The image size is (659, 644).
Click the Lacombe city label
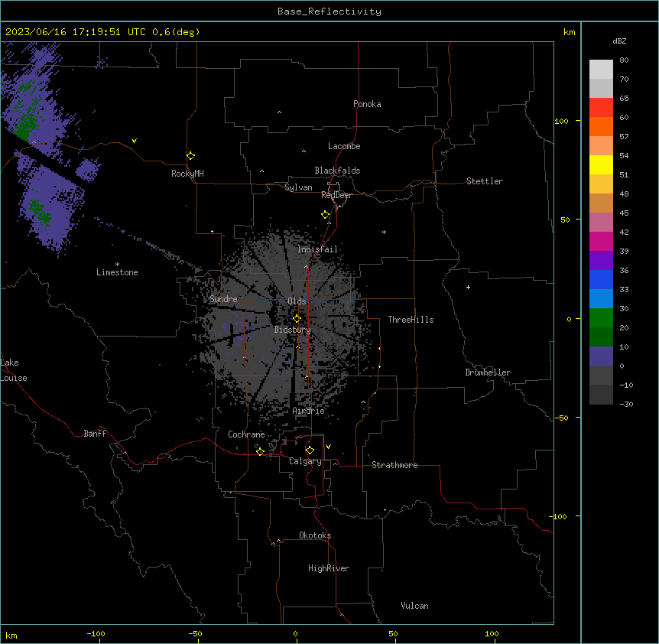point(344,146)
